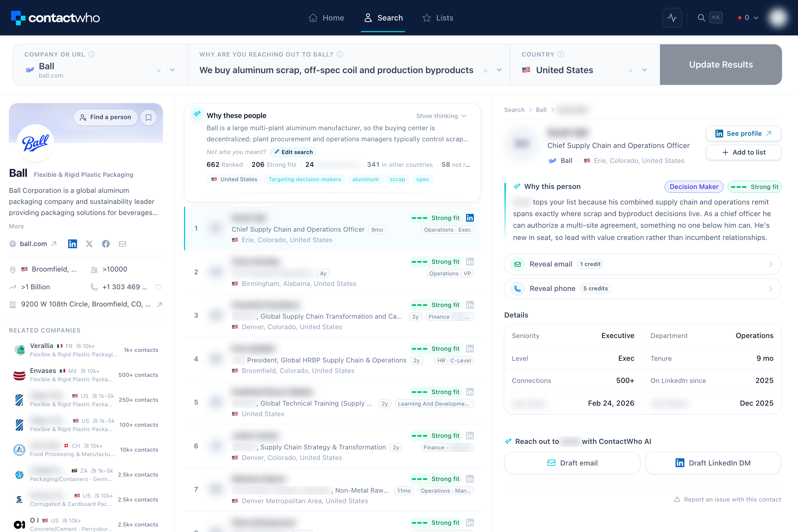The height and width of the screenshot is (532, 798).
Task: Click the search magnifier icon in header
Action: tap(701, 18)
